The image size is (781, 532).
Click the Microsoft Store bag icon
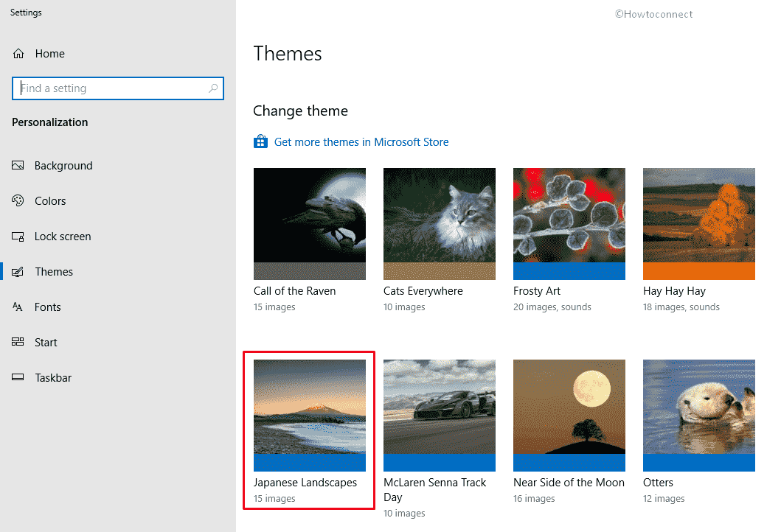click(260, 141)
